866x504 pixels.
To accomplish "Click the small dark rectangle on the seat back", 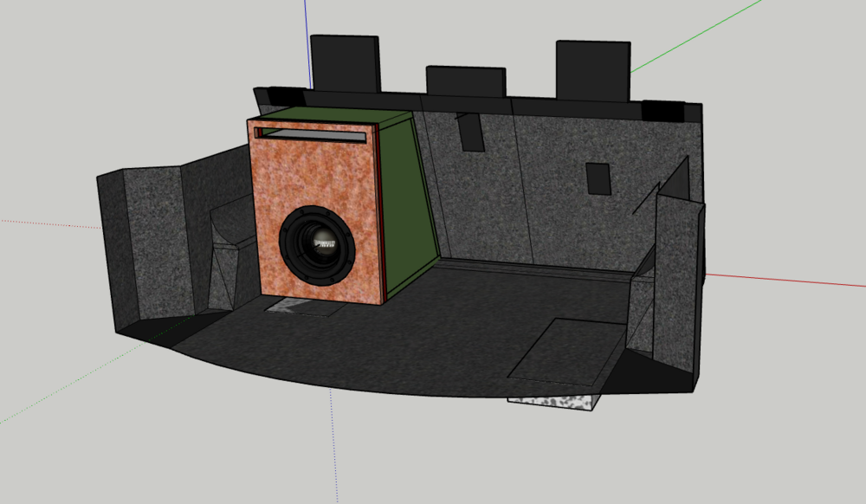I will [598, 178].
